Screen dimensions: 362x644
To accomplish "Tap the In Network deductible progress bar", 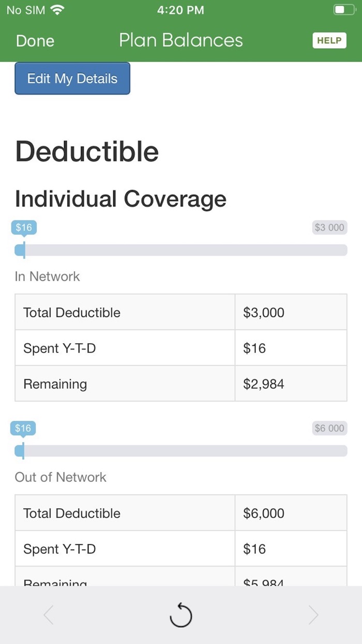I will tap(181, 250).
